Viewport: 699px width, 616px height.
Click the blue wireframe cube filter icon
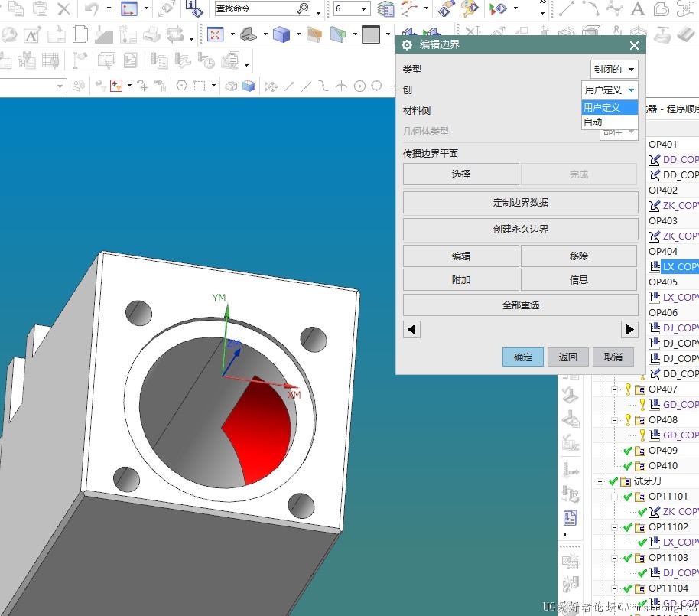pyautogui.click(x=249, y=85)
